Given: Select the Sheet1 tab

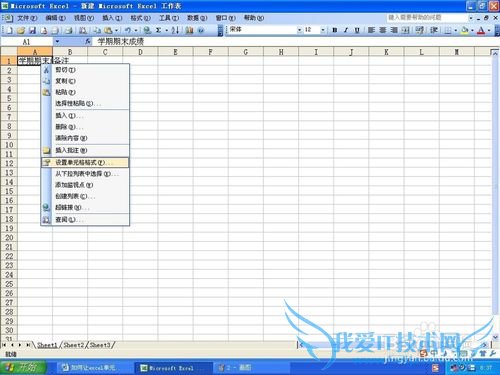Looking at the screenshot, I should pyautogui.click(x=47, y=345).
